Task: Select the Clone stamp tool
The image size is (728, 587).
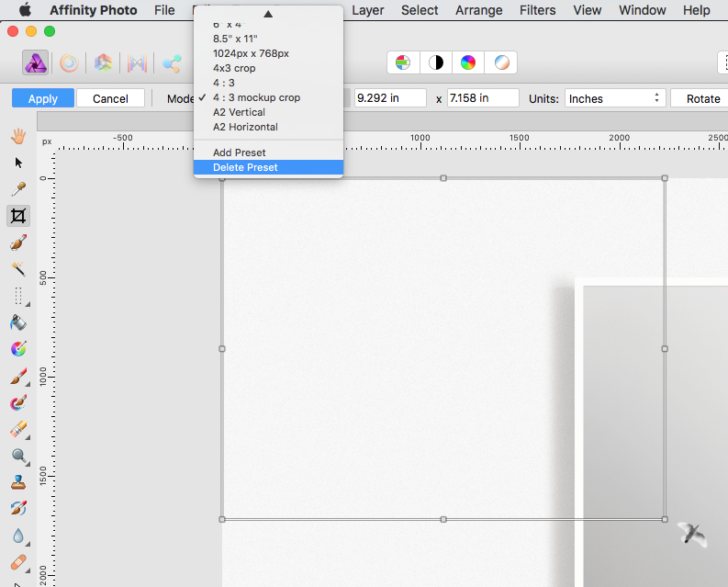Action: coord(17,481)
